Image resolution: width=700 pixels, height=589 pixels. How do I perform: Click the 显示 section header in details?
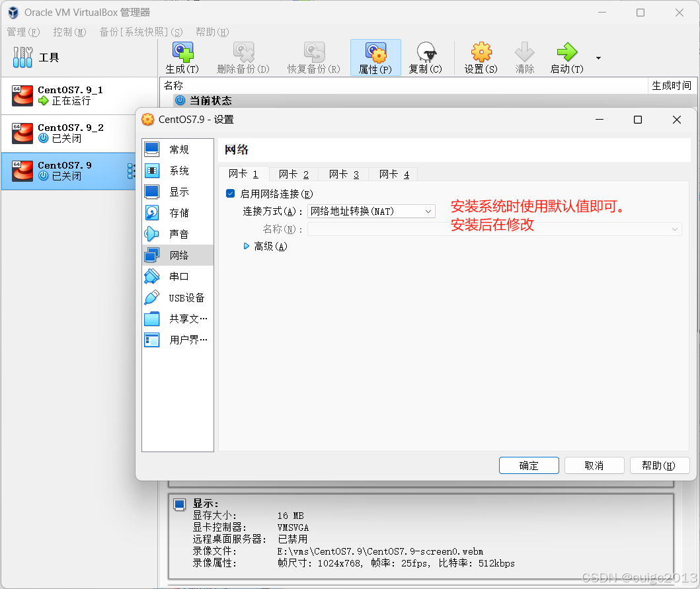click(205, 503)
